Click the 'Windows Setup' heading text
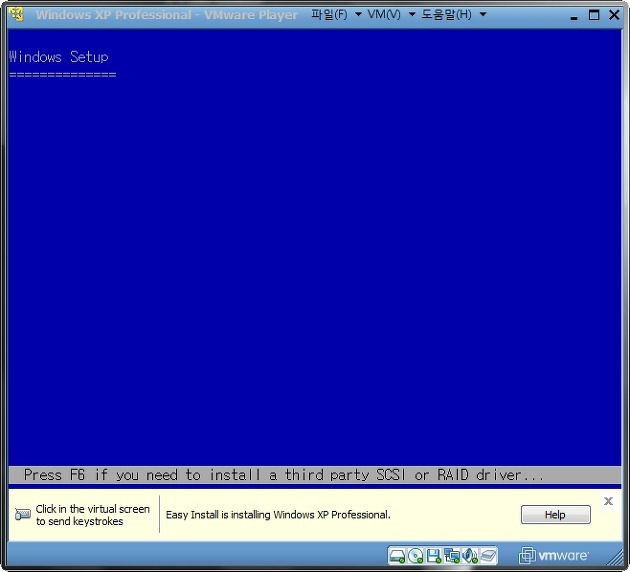 point(59,57)
